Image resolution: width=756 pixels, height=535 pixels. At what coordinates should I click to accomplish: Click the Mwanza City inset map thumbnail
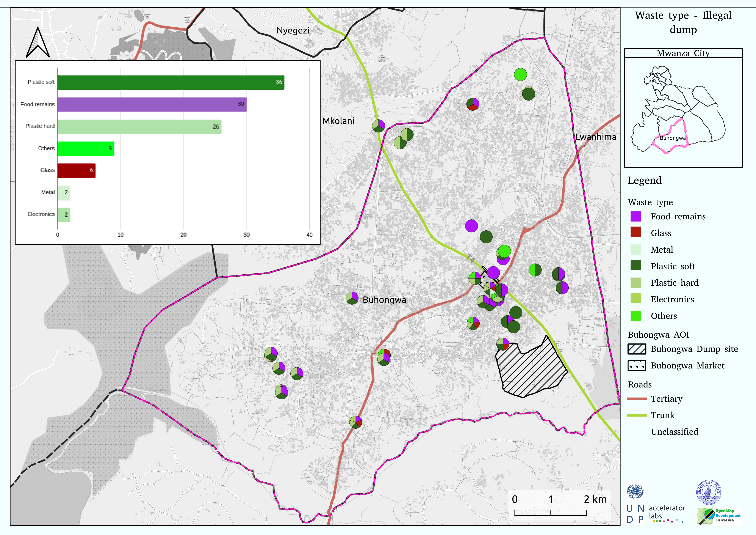pos(683,112)
